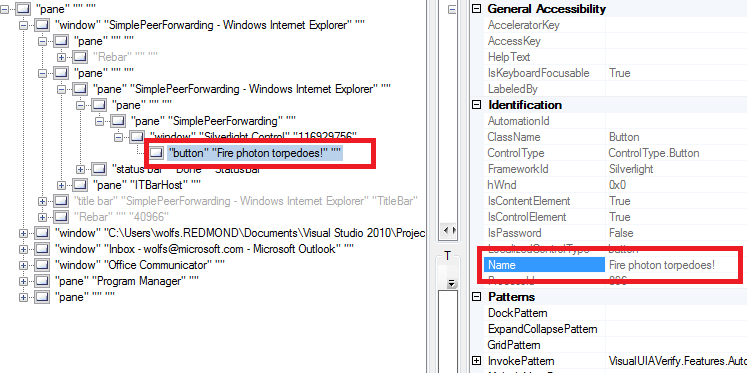
Task: Collapse the SimplePeerForwarding Internet Explorer window node
Action: point(23,25)
